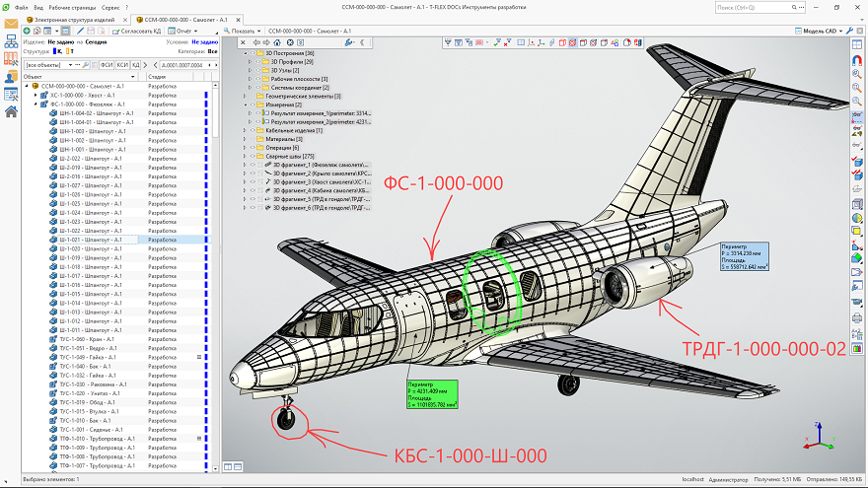Expand the Геометрические элементы folder

[x=245, y=97]
